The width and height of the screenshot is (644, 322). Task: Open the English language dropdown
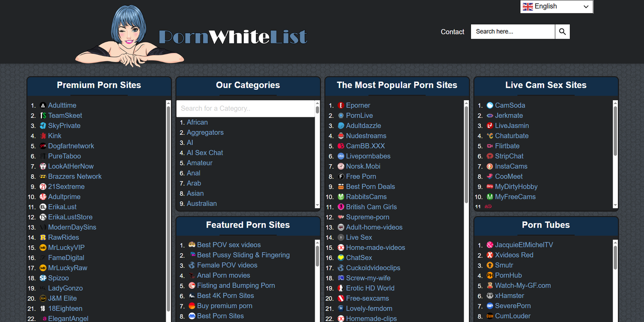pyautogui.click(x=557, y=6)
